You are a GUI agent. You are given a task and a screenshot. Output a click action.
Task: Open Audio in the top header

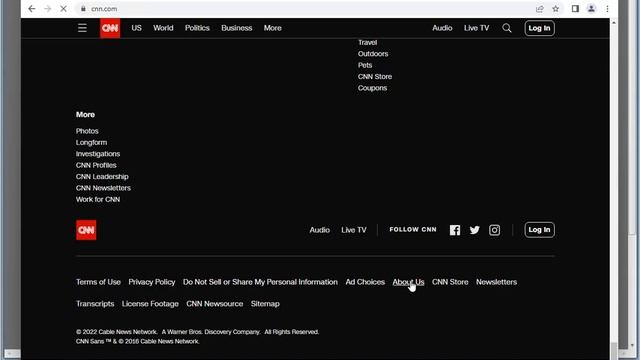click(x=442, y=28)
